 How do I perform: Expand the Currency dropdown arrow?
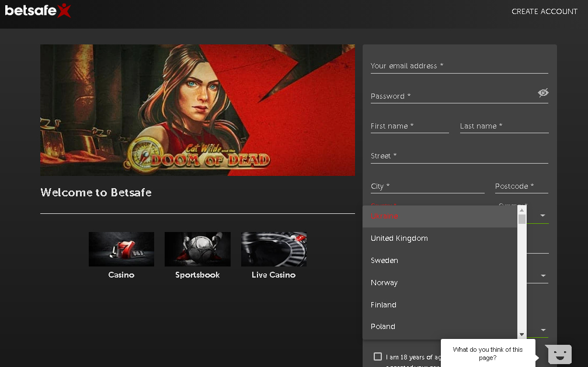click(542, 216)
